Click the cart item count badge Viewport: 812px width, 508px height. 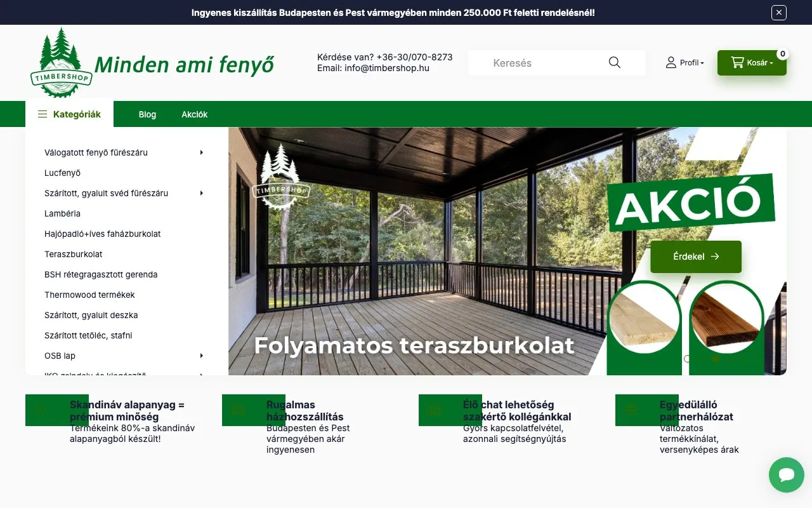783,54
